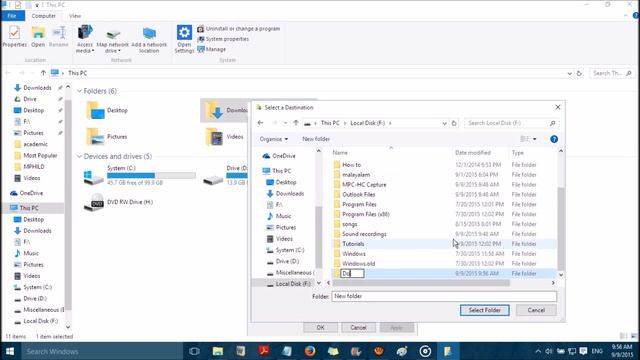This screenshot has height=360, width=640.
Task: Refresh the Local Disk (F:) listing in dialog
Action: (x=454, y=123)
